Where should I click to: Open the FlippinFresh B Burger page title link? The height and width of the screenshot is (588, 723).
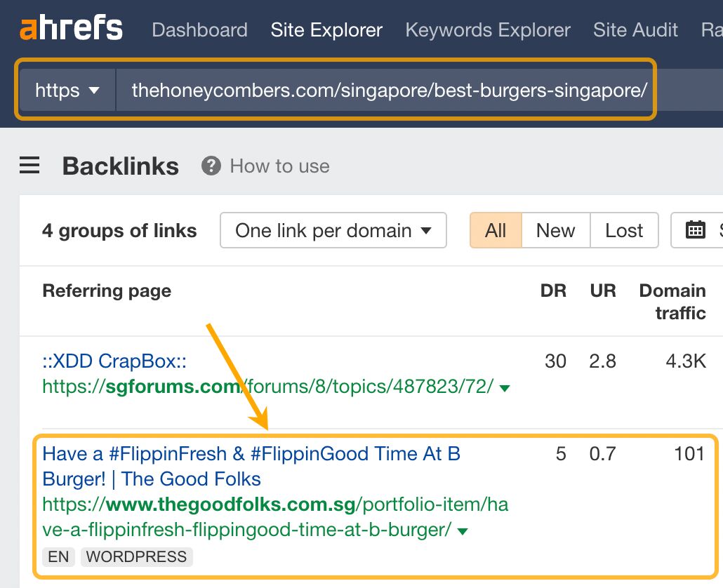[x=251, y=454]
